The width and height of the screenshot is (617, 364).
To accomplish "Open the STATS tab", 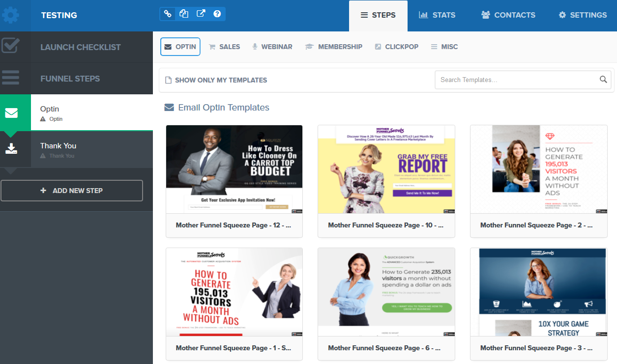I will [437, 15].
